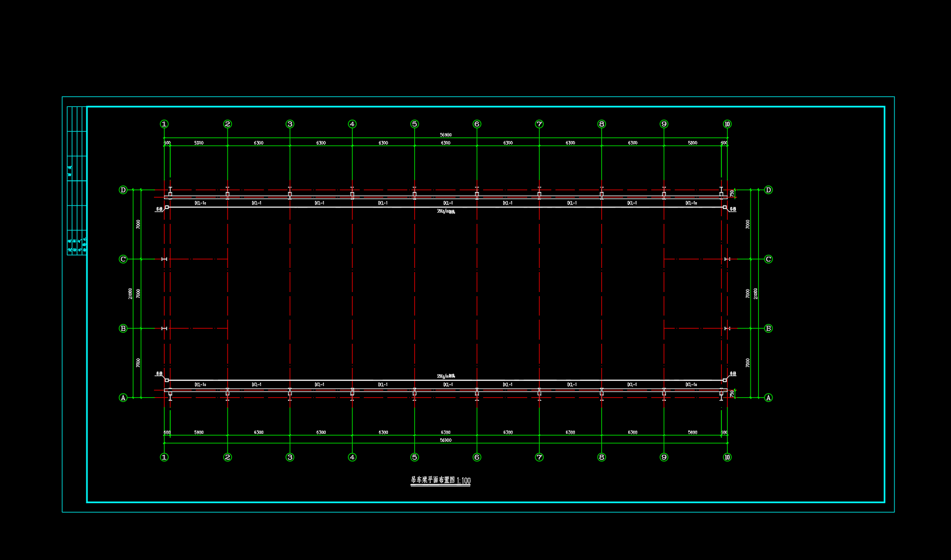Select the 38Kg/m rail label on the lower rail
The image size is (951, 560).
click(x=446, y=376)
